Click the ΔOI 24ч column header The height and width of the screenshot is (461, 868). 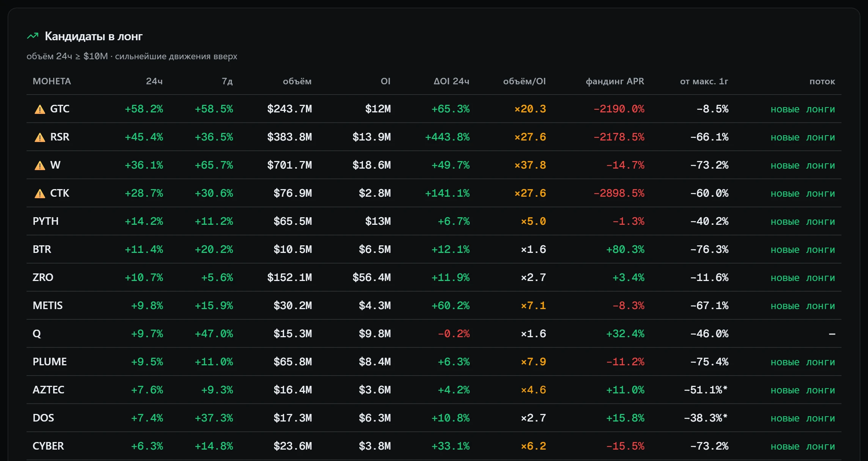click(x=451, y=81)
